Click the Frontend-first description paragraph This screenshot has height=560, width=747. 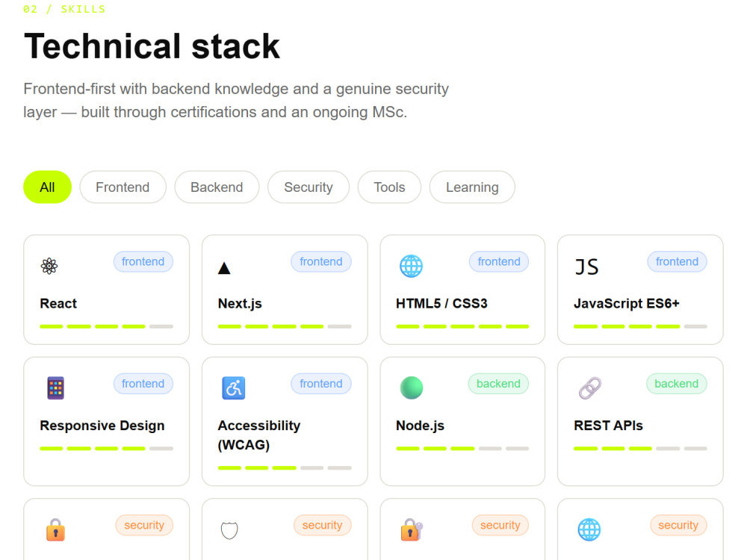click(x=236, y=101)
